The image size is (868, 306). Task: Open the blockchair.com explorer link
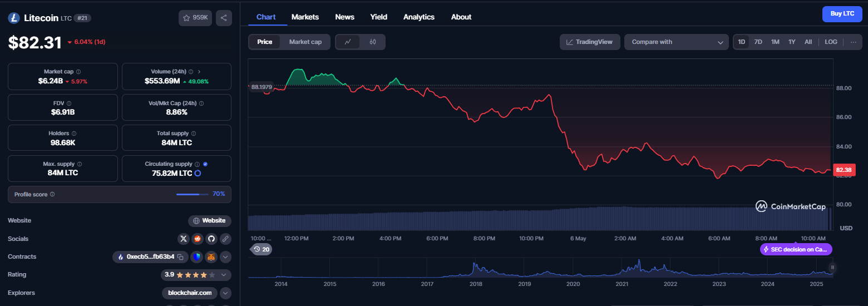click(190, 293)
